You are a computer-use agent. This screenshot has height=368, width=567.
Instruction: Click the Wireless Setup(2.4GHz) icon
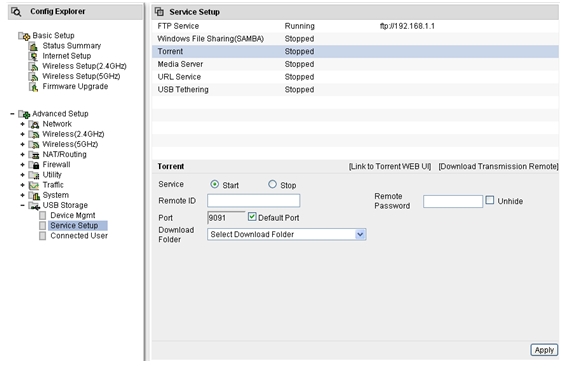point(33,67)
